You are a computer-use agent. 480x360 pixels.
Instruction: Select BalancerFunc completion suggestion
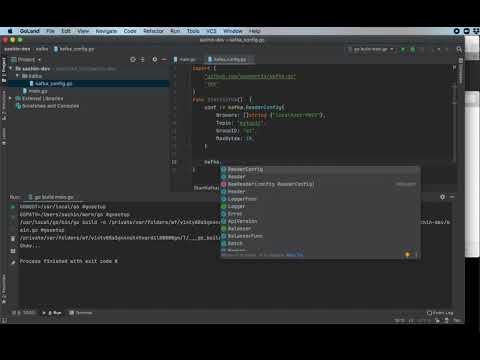tap(320, 236)
